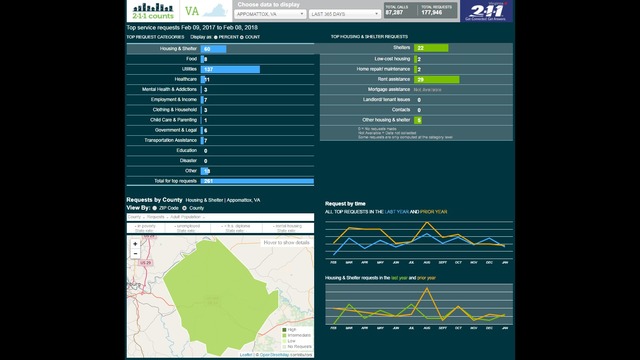Select the Transportation Assistance row

point(220,140)
